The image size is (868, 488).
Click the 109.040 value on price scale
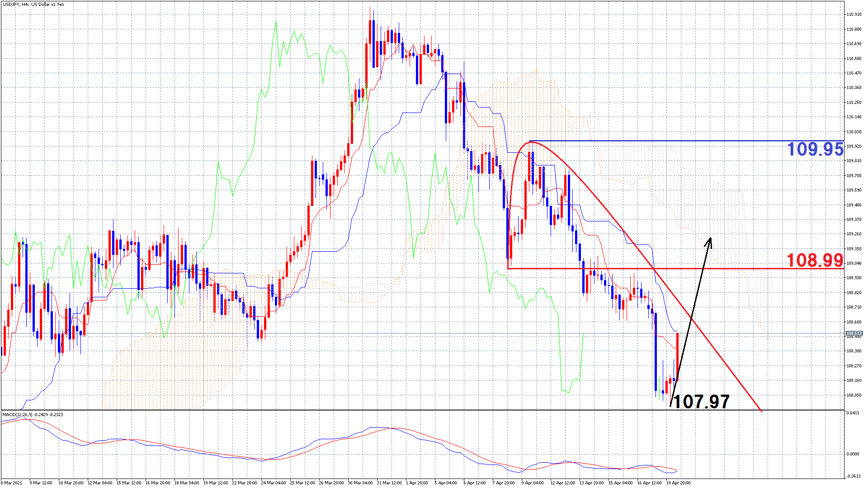(854, 263)
